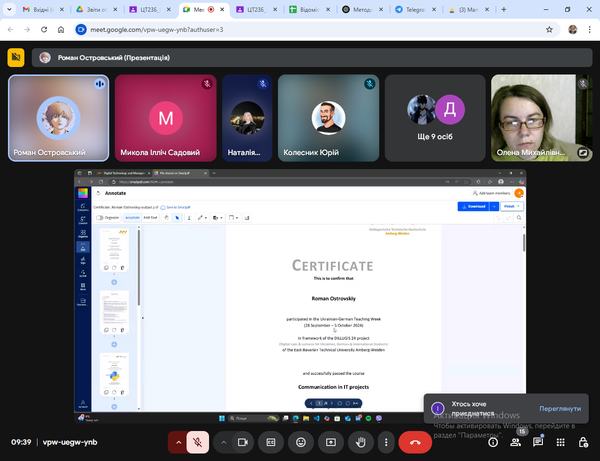Select Колесник Юрій participant tile
The height and width of the screenshot is (461, 600).
pos(330,118)
